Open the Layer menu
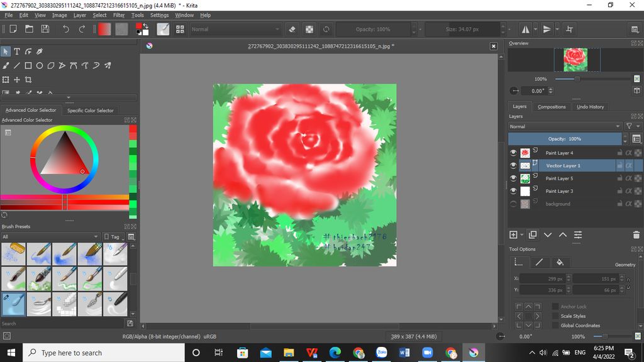Image resolution: width=644 pixels, height=362 pixels. [80, 15]
